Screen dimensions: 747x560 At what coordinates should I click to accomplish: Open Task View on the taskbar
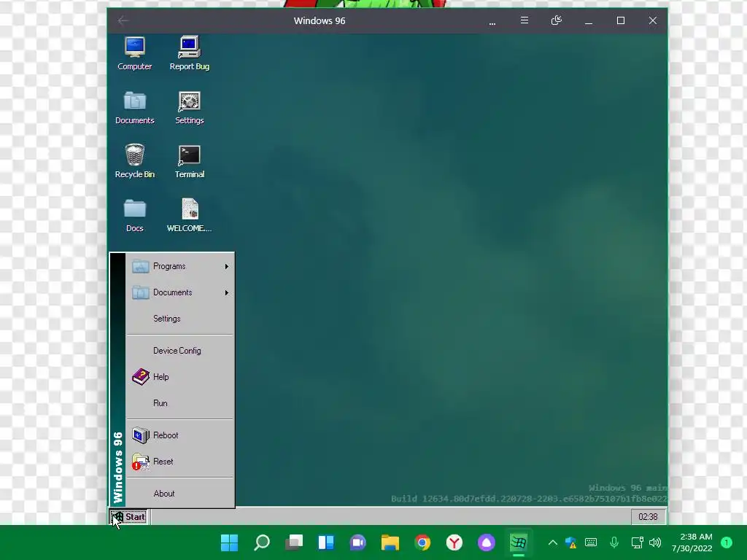click(x=293, y=542)
